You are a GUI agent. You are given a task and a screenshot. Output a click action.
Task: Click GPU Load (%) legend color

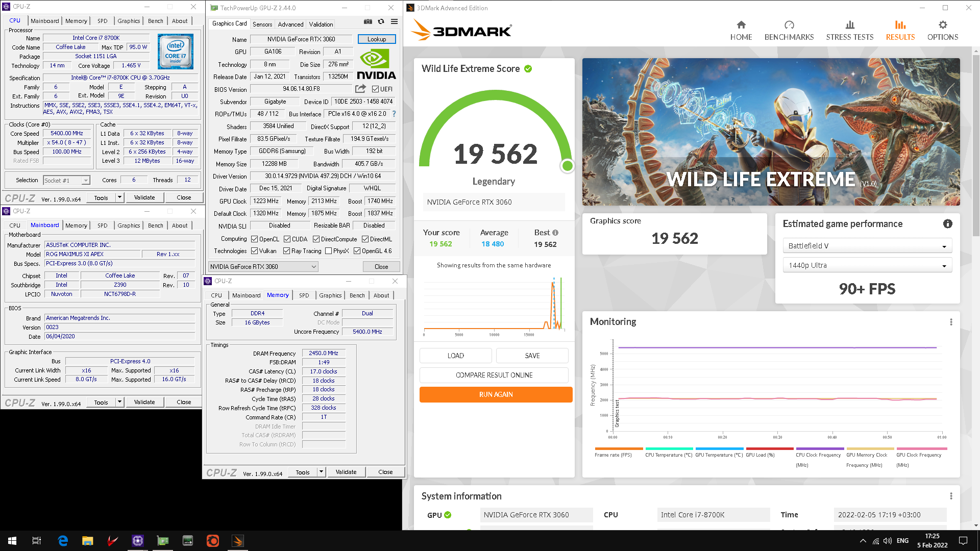(x=769, y=449)
